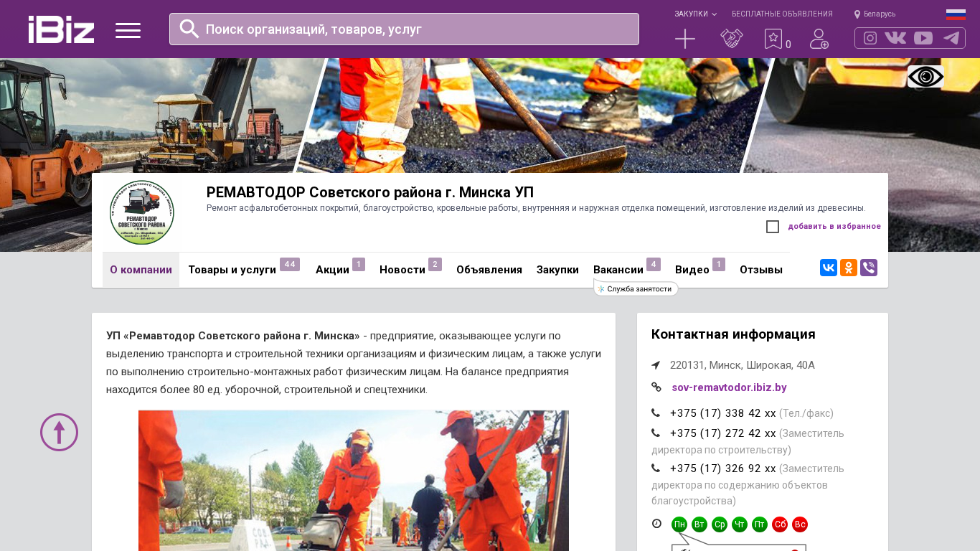This screenshot has width=980, height=551.
Task: Open the Отзывы tab
Action: [x=761, y=270]
